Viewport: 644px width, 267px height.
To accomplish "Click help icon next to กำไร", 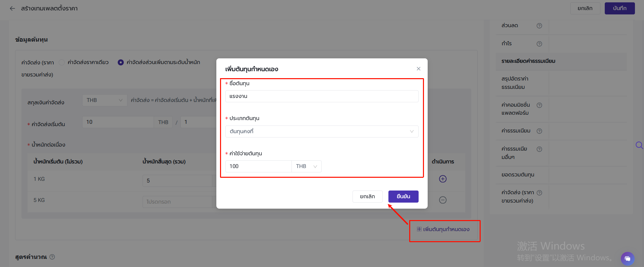I will (x=539, y=44).
